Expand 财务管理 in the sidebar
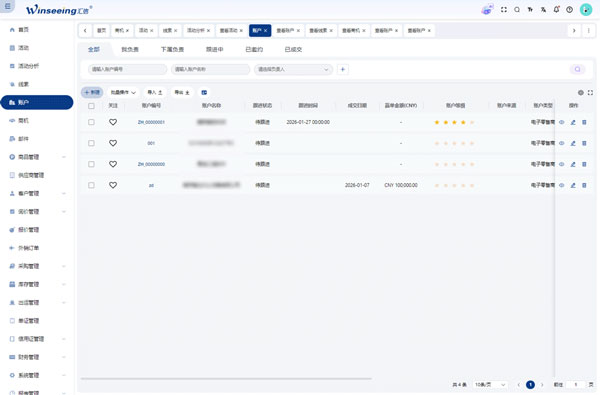The height and width of the screenshot is (395, 600). click(36, 357)
